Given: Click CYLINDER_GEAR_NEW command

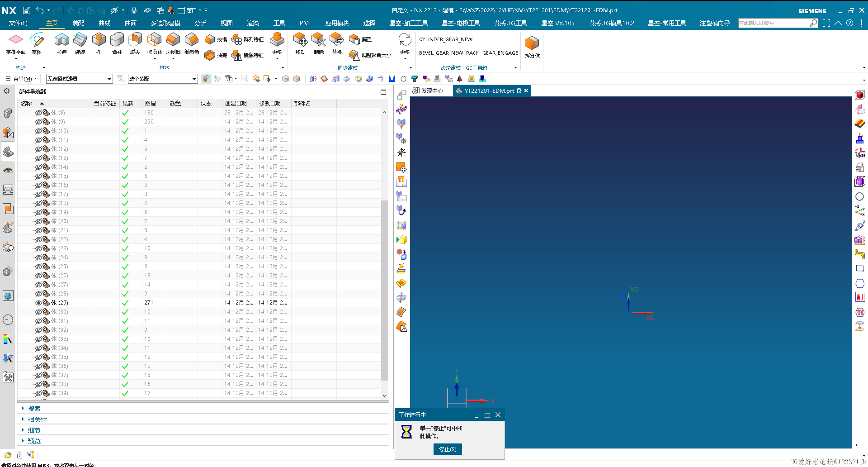Looking at the screenshot, I should point(445,39).
